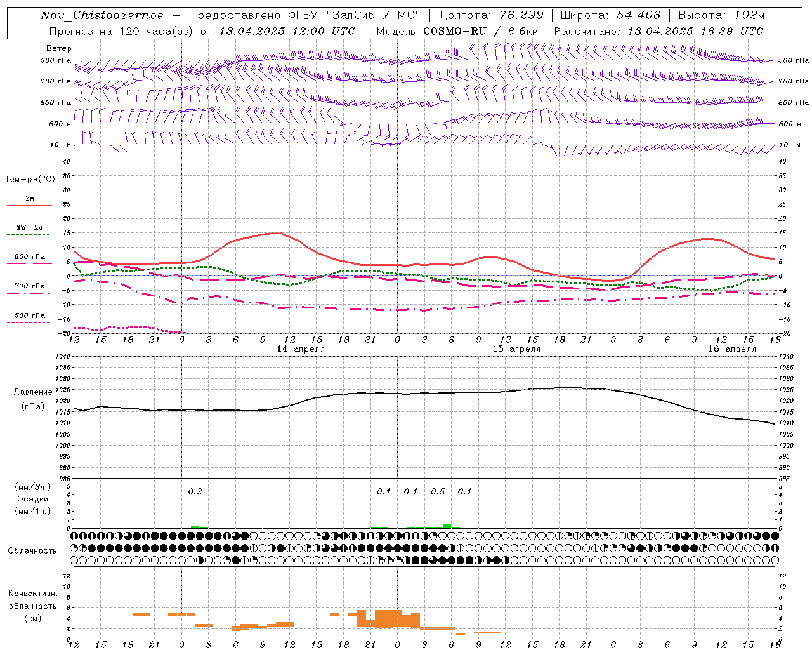
Task: Click the (гПа) pressure unit label
Action: click(33, 406)
